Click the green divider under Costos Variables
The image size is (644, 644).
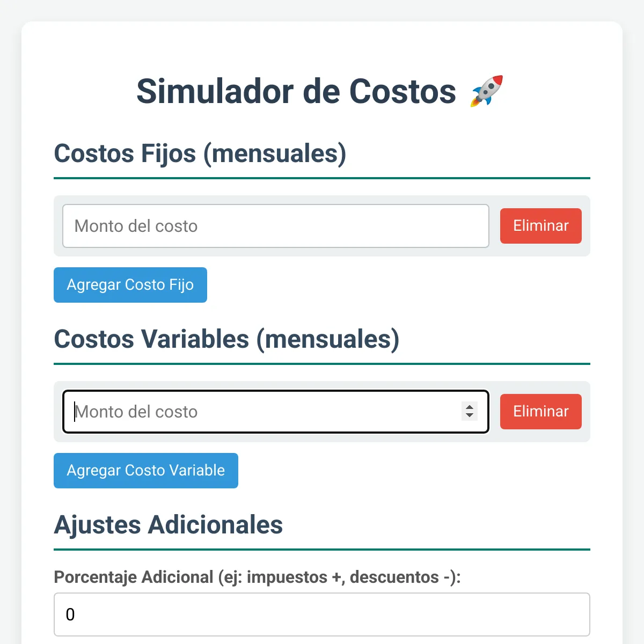[x=322, y=364]
